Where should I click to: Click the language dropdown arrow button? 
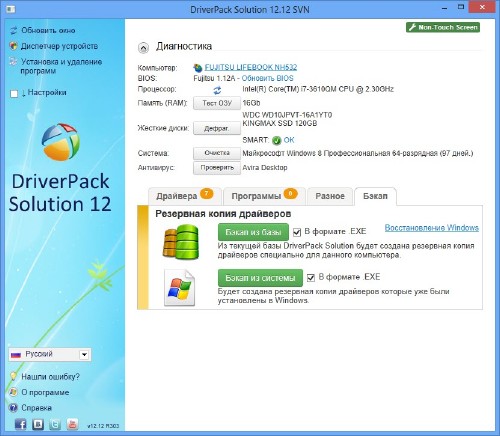click(84, 355)
